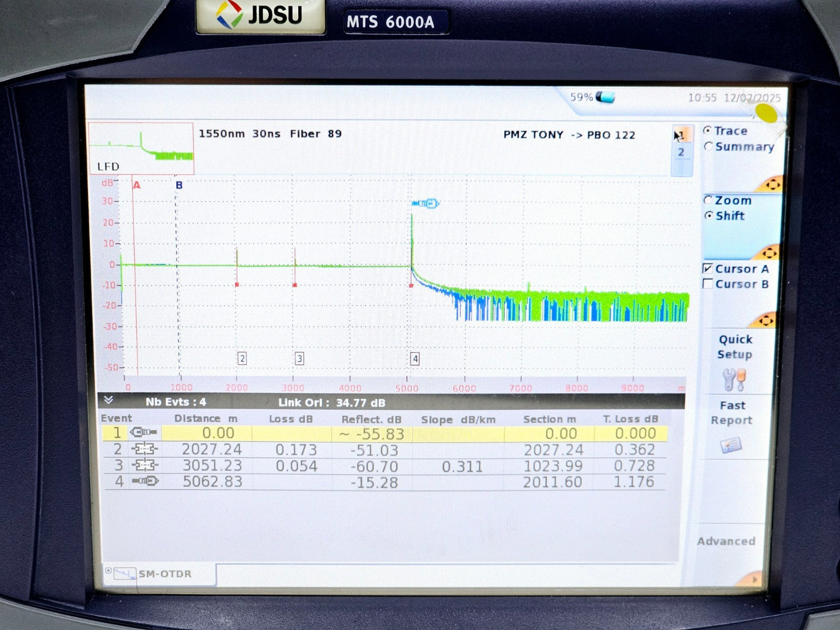Click event 2 splice icon in table

coord(144,449)
